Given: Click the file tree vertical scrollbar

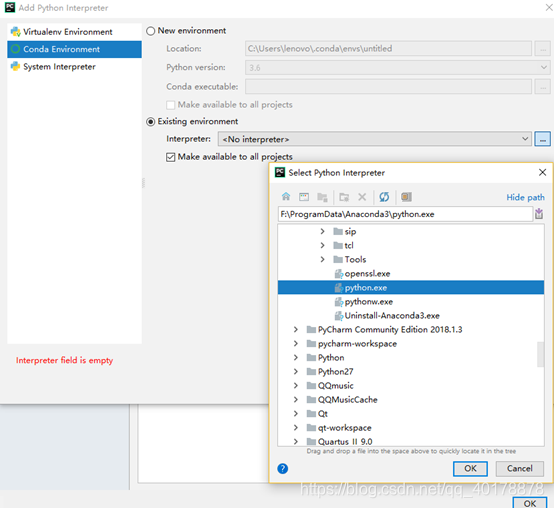Looking at the screenshot, I should pos(541,354).
